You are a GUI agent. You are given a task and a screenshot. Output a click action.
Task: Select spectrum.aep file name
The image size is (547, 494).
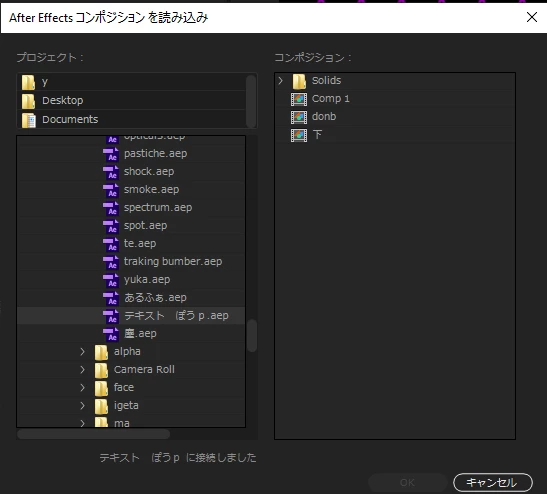click(x=158, y=208)
